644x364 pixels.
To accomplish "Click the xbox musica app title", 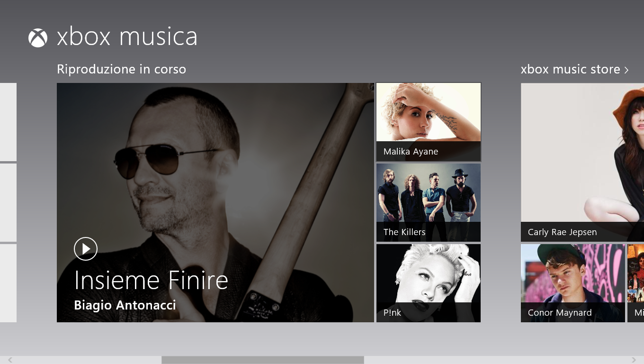I will (x=127, y=37).
